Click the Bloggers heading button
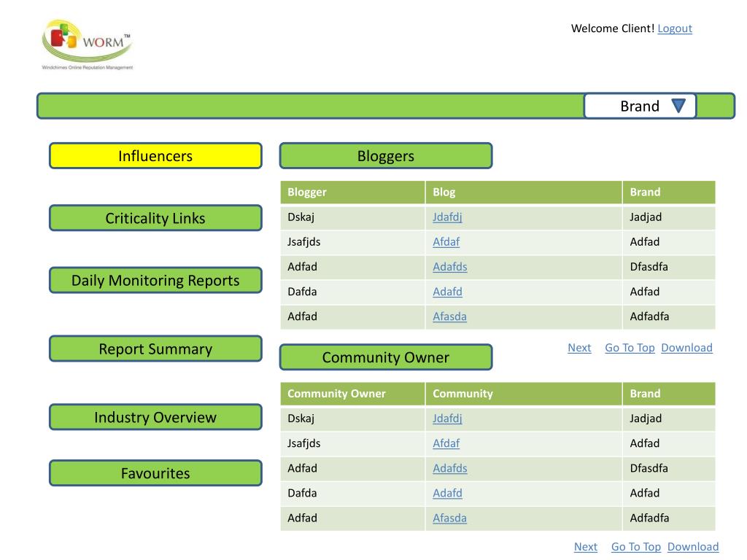 [x=386, y=156]
